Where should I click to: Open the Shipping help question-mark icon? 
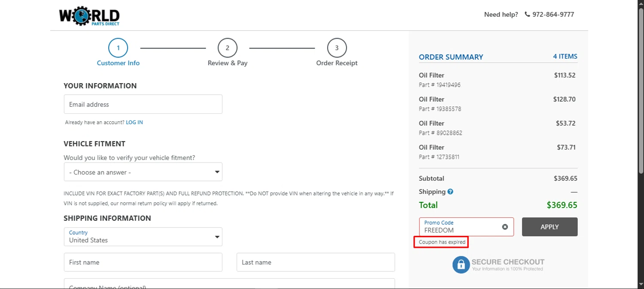[x=450, y=192]
